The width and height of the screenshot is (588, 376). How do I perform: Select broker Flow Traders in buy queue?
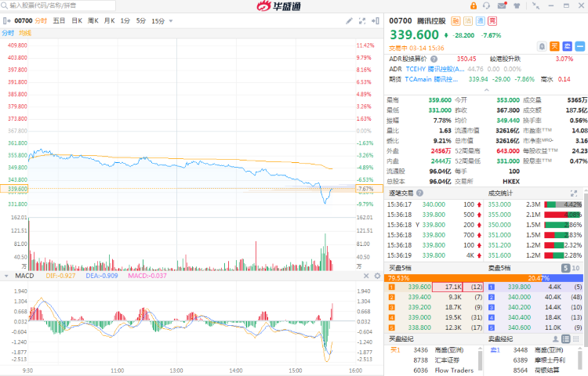454,371
